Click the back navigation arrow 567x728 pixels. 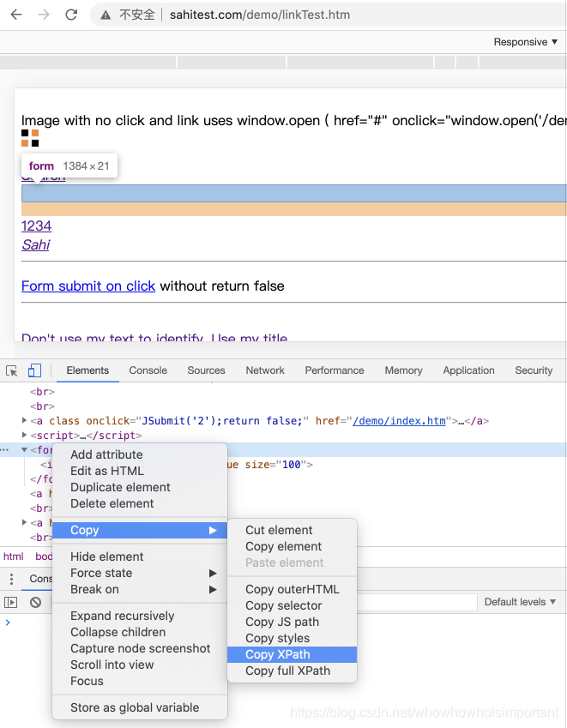15,15
